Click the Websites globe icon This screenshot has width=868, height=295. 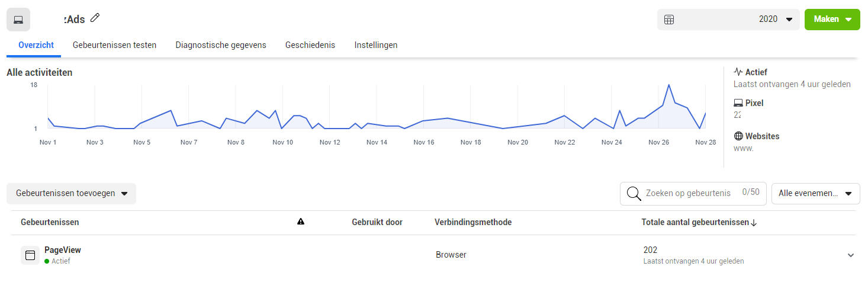[738, 136]
